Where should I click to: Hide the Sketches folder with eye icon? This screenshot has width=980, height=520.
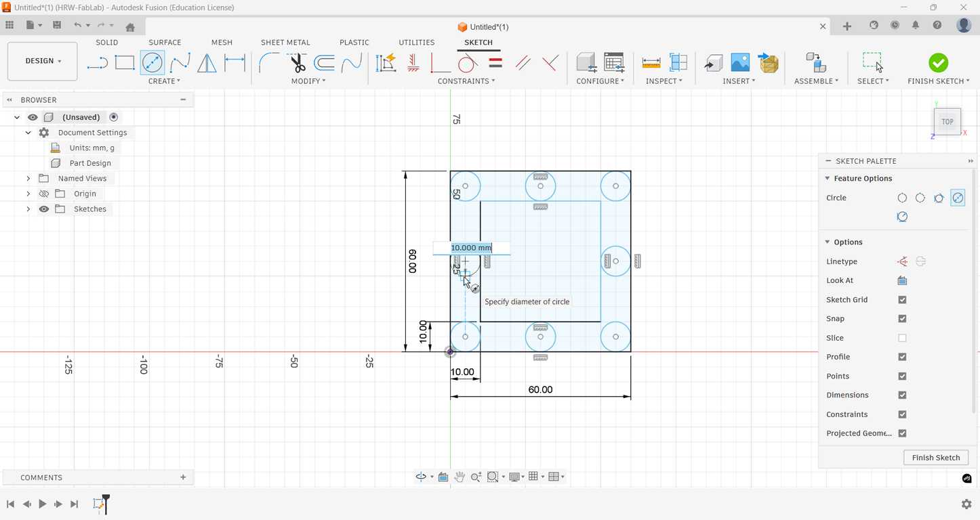point(44,209)
